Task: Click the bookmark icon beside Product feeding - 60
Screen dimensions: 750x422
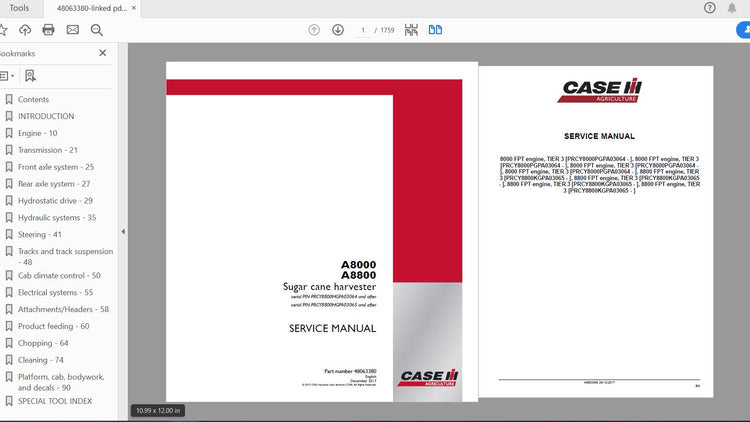Action: 9,326
